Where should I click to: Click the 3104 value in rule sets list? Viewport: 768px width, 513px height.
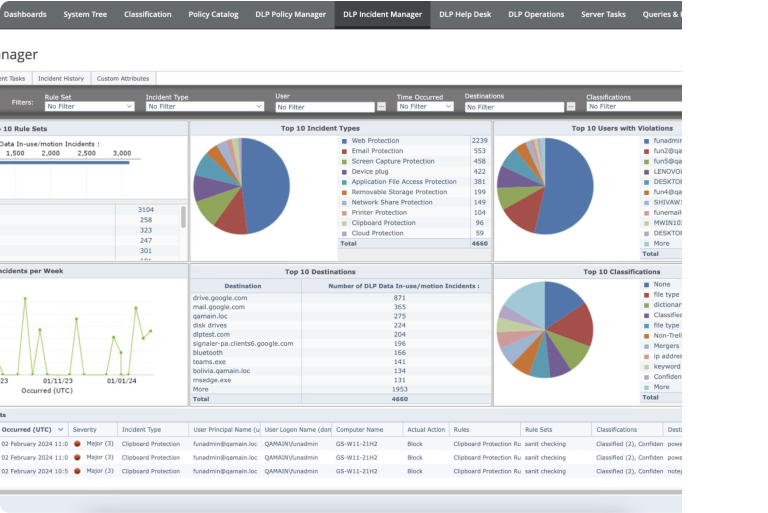145,210
